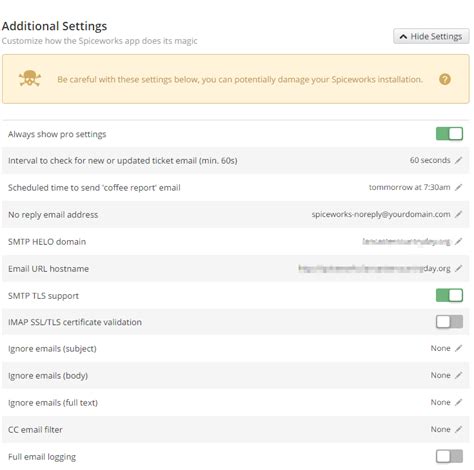
Task: Edit the coffee report scheduled time pencil icon
Action: coord(459,187)
